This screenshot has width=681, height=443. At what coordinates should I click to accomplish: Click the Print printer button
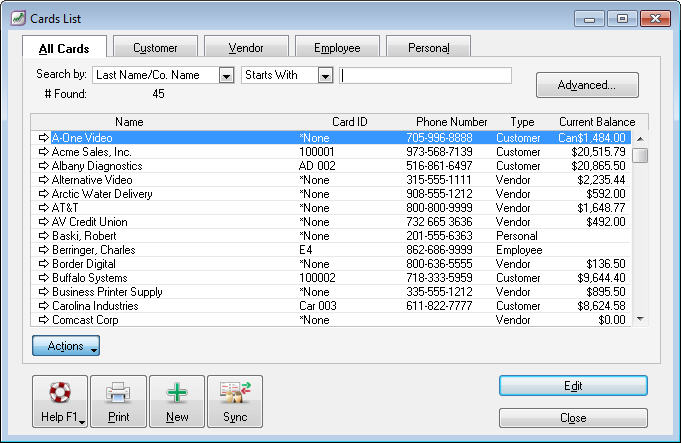pyautogui.click(x=118, y=401)
